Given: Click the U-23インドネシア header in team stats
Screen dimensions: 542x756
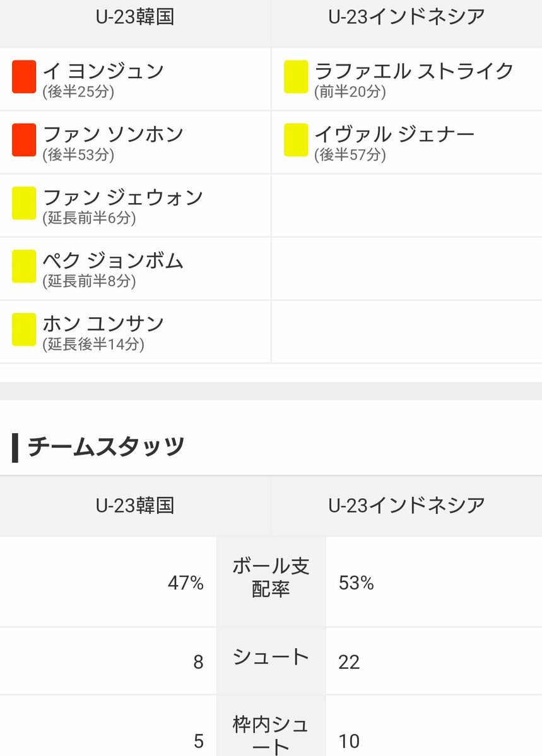Looking at the screenshot, I should click(x=407, y=505).
